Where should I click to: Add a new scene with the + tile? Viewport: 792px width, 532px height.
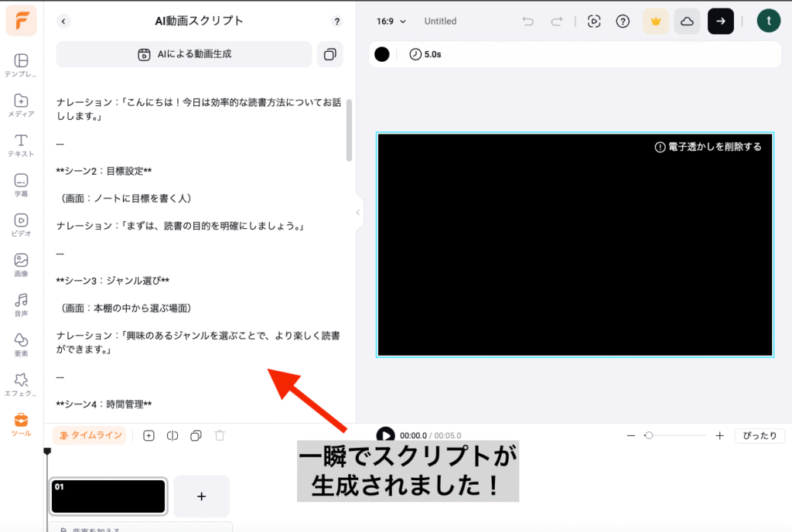201,496
